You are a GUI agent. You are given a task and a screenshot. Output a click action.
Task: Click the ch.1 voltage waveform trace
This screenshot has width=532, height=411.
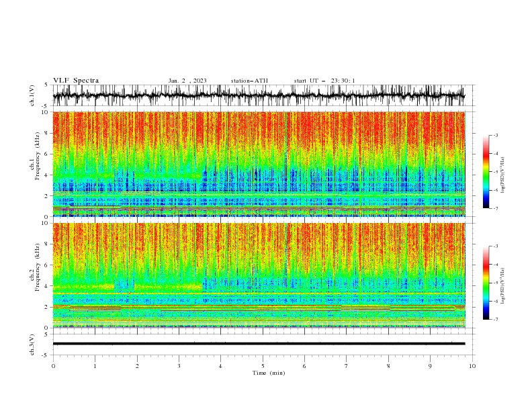(x=259, y=95)
